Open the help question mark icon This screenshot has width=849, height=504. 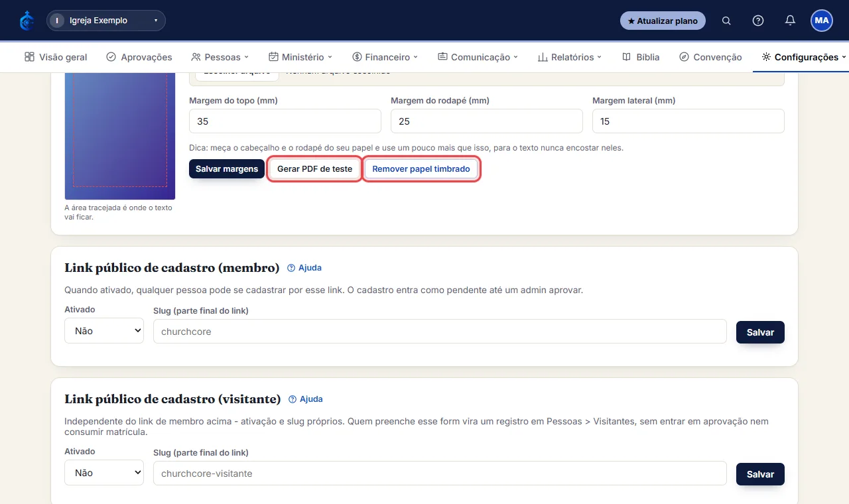(x=758, y=21)
